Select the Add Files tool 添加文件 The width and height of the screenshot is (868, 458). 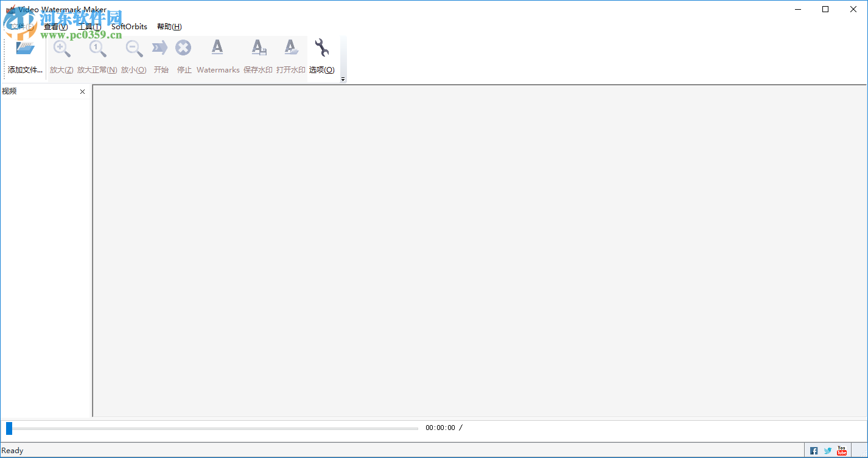coord(24,55)
